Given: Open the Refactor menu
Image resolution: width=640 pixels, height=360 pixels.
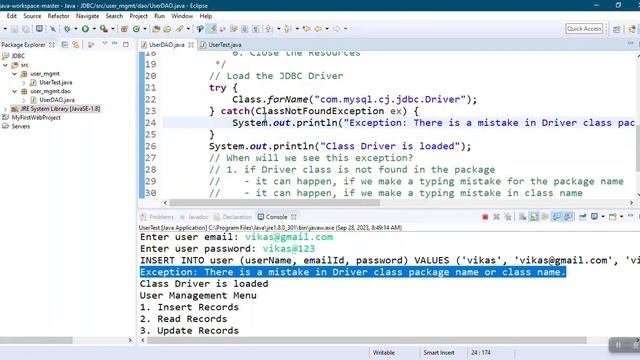Looking at the screenshot, I should tap(58, 16).
